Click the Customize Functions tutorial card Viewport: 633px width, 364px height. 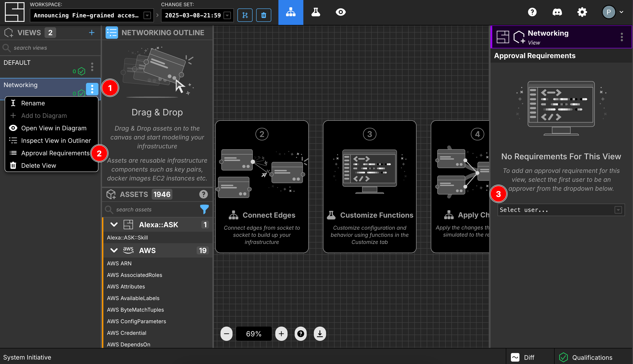click(x=369, y=186)
